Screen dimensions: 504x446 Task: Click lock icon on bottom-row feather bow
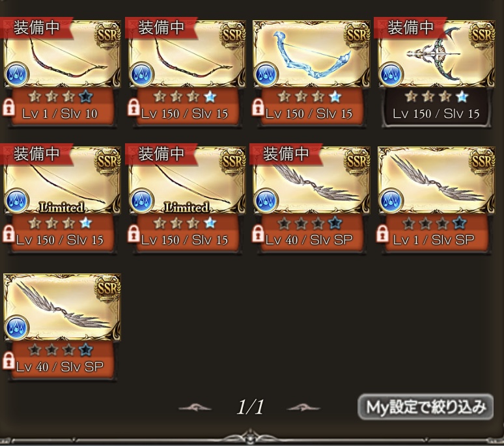pyautogui.click(x=8, y=361)
